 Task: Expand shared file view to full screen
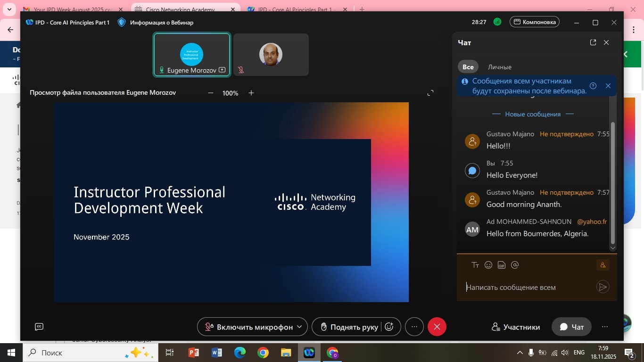pos(430,93)
